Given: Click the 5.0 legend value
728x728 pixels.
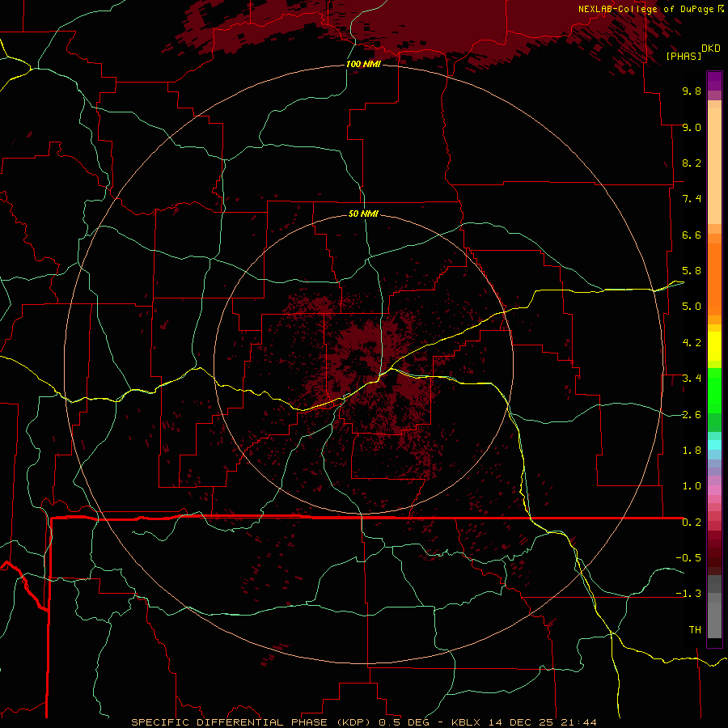Looking at the screenshot, I should [x=692, y=307].
